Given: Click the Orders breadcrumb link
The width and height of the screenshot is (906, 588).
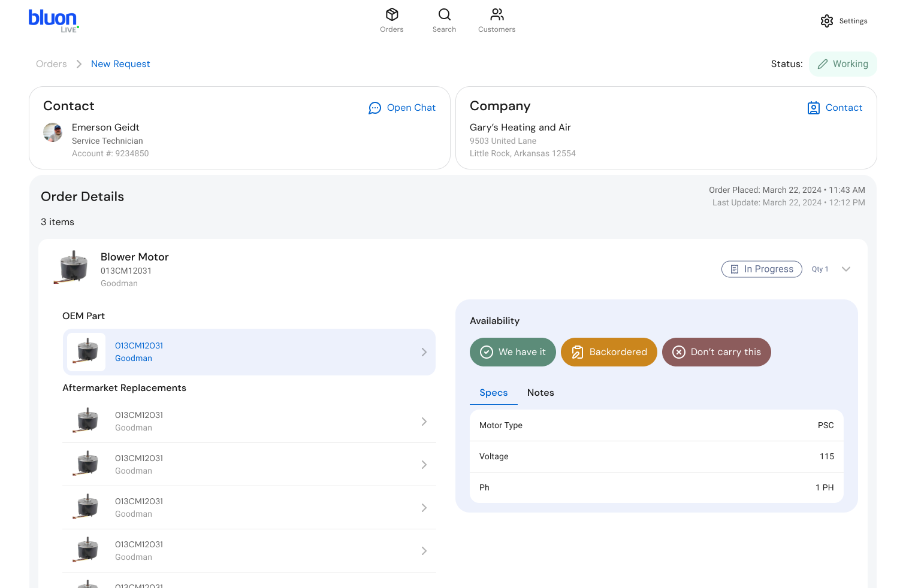Looking at the screenshot, I should [x=52, y=64].
